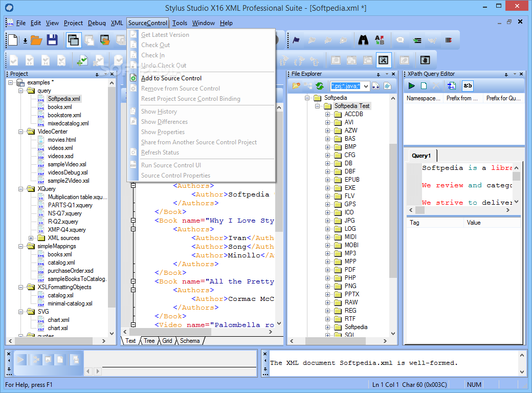The image size is (532, 393).
Task: Click the Replace A-B toolbar icon
Action: 380,40
